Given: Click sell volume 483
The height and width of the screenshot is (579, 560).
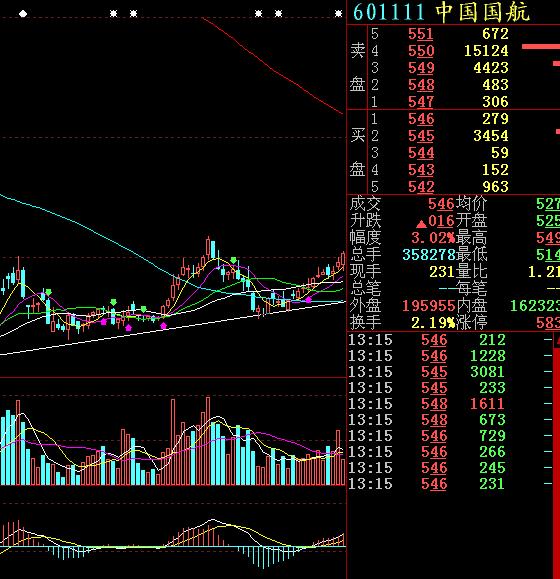Looking at the screenshot, I should click(x=495, y=85).
